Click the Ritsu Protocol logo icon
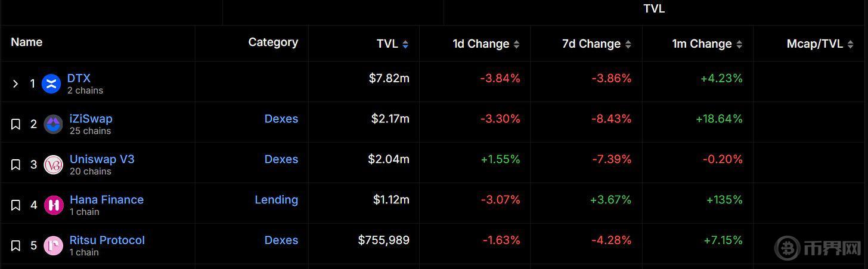The height and width of the screenshot is (269, 868). (x=54, y=246)
